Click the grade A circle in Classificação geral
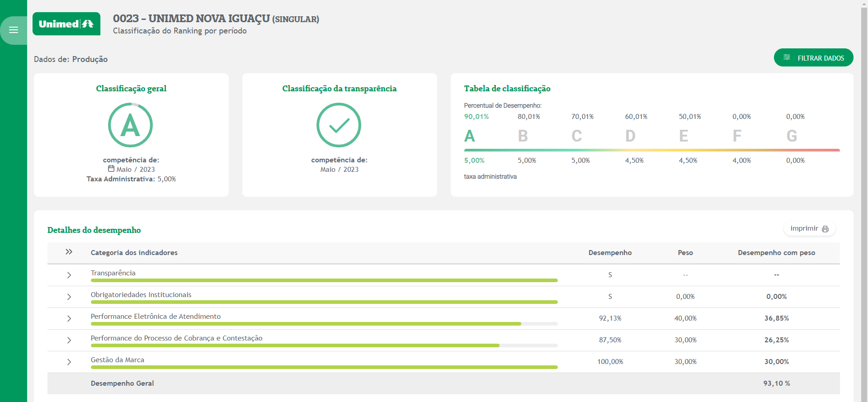The width and height of the screenshot is (868, 402). (131, 125)
